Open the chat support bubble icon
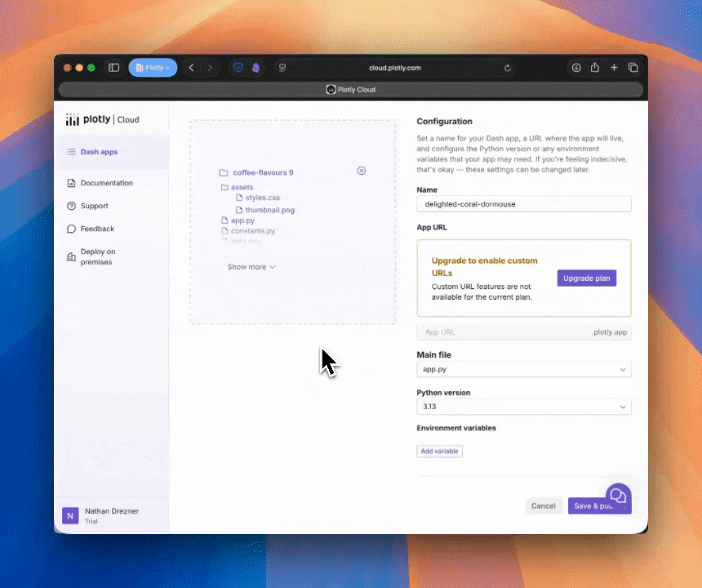Screen dimensions: 702x588 (x=618, y=495)
